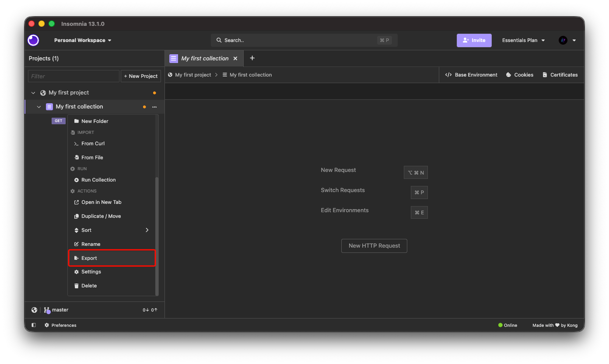The image size is (609, 364).
Task: Click the Search input box
Action: coord(304,40)
